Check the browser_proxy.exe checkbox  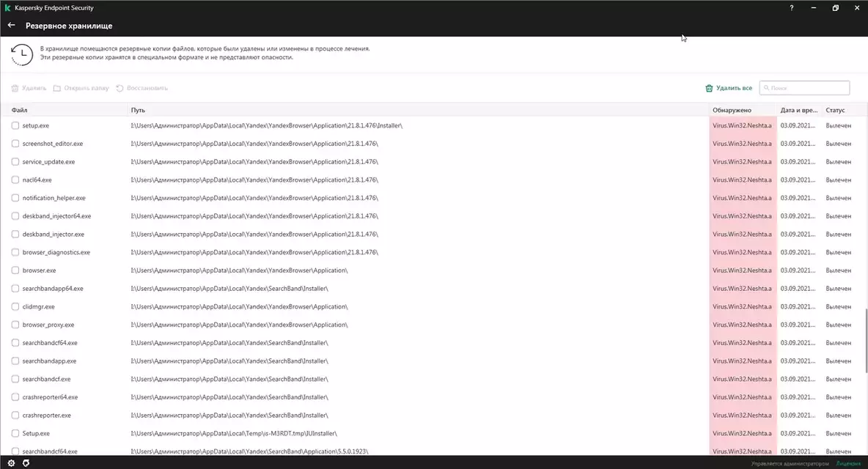15,325
